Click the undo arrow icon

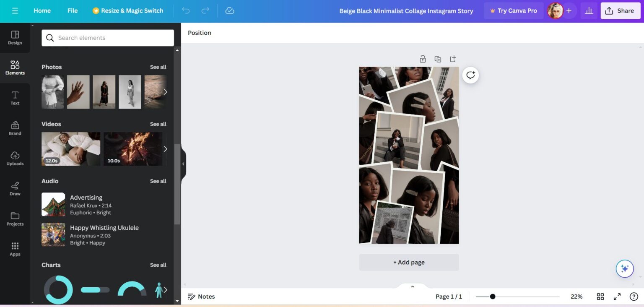[x=186, y=11]
